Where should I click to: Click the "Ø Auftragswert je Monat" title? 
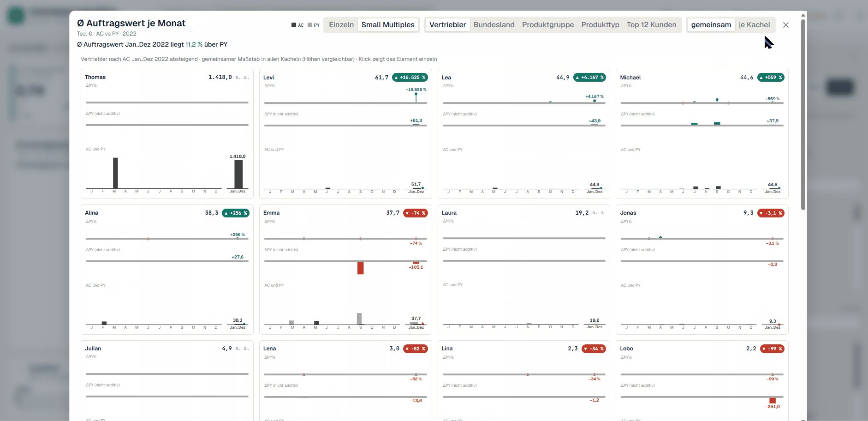(131, 24)
